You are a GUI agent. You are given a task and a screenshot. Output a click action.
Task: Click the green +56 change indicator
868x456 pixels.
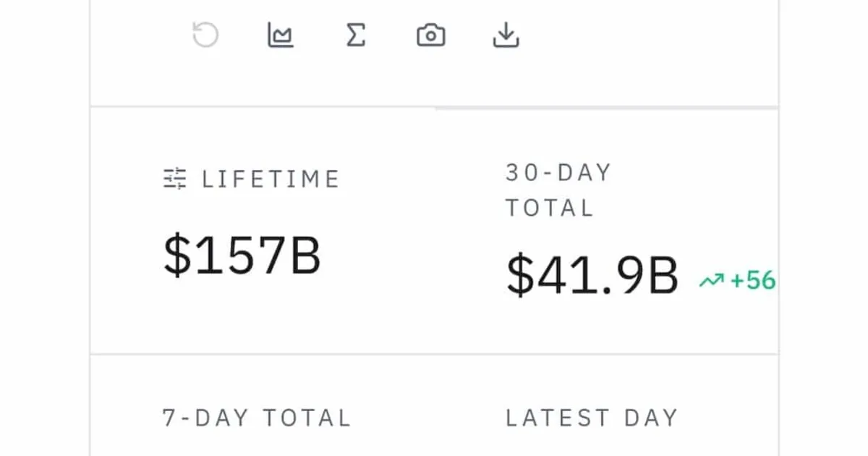pos(752,280)
